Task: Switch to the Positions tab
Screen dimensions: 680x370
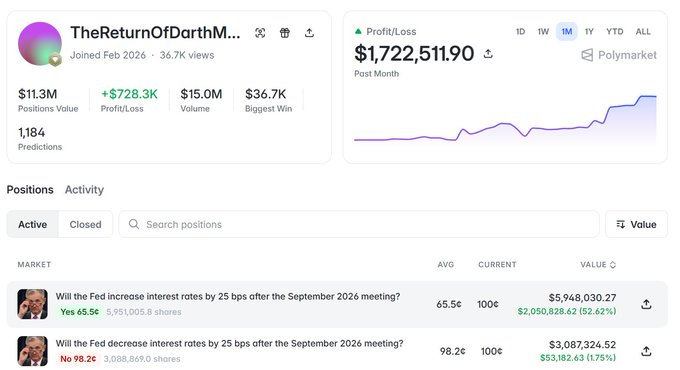Action: click(x=30, y=190)
